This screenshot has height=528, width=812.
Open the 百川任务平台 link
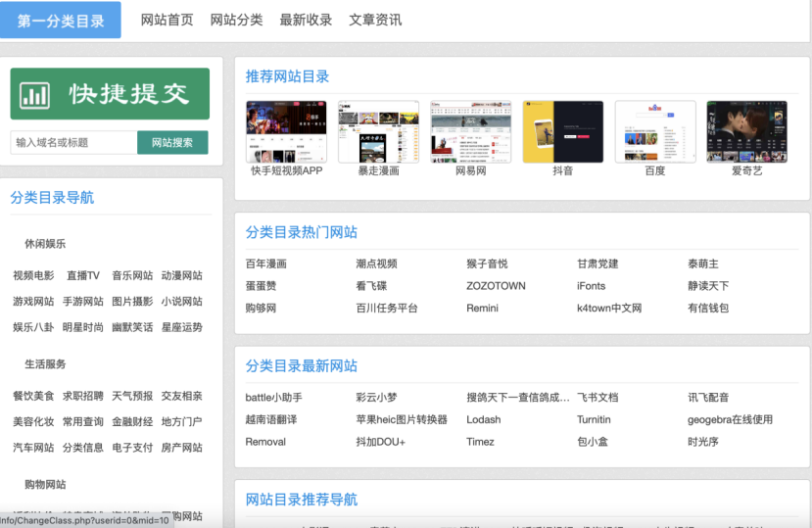pyautogui.click(x=387, y=309)
